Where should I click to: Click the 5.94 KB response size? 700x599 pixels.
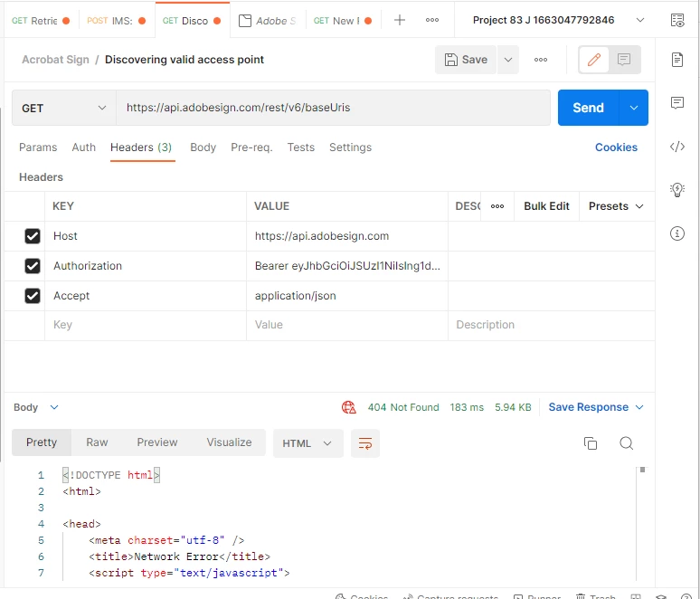coord(513,407)
